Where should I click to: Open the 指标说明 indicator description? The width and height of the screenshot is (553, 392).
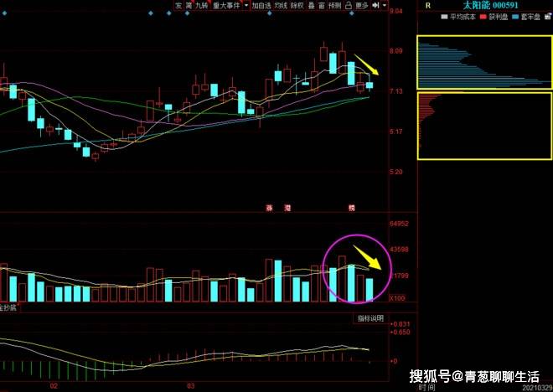[370, 318]
